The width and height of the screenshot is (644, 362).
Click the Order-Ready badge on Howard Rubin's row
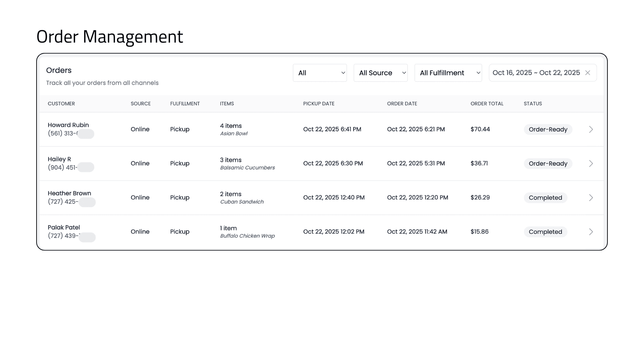(548, 129)
